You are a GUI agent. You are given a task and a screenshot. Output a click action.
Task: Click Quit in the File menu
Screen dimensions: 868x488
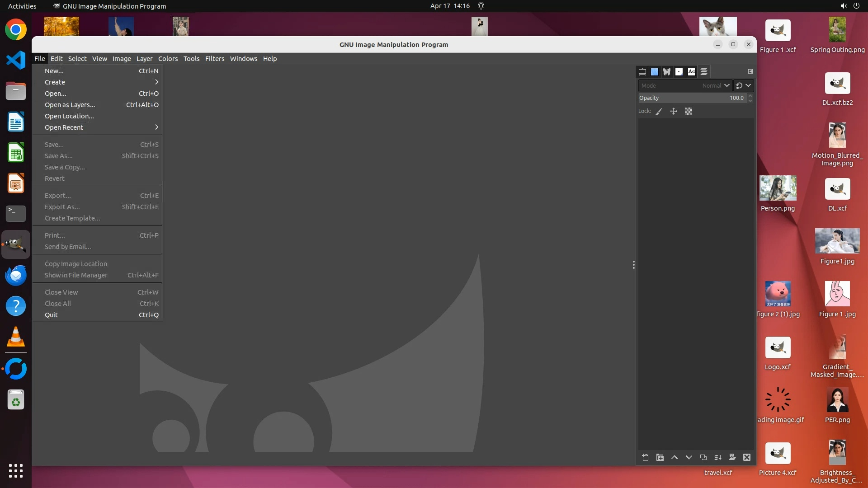(x=51, y=315)
